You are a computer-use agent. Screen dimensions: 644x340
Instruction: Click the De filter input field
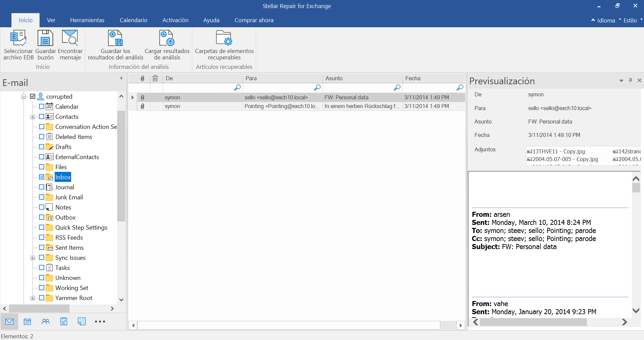tap(203, 88)
